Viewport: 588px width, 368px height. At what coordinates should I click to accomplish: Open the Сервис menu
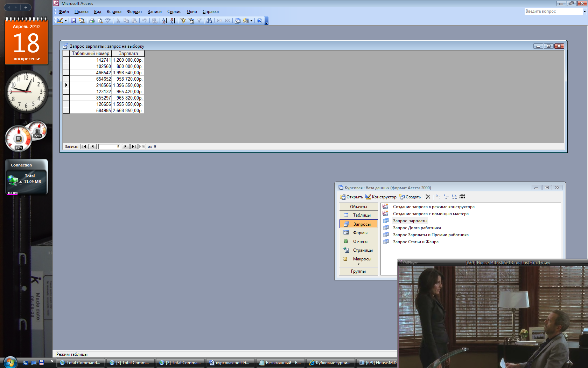click(x=174, y=12)
